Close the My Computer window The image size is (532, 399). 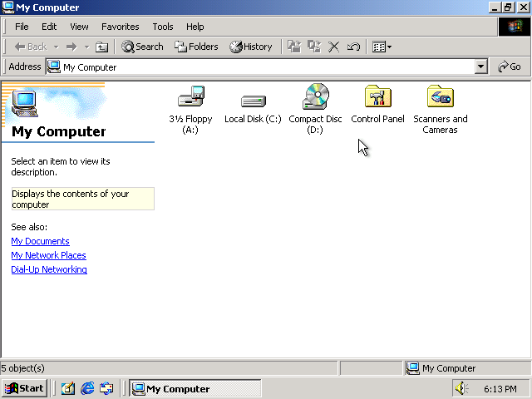(523, 7)
